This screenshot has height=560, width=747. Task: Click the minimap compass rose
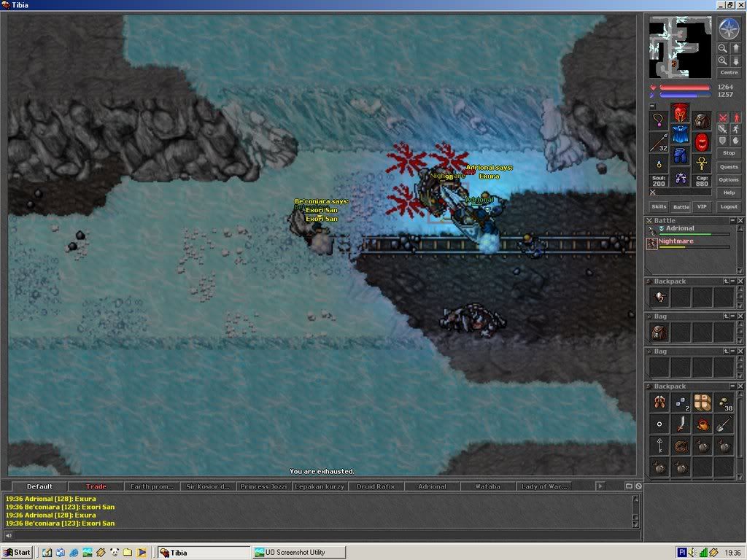pos(729,28)
